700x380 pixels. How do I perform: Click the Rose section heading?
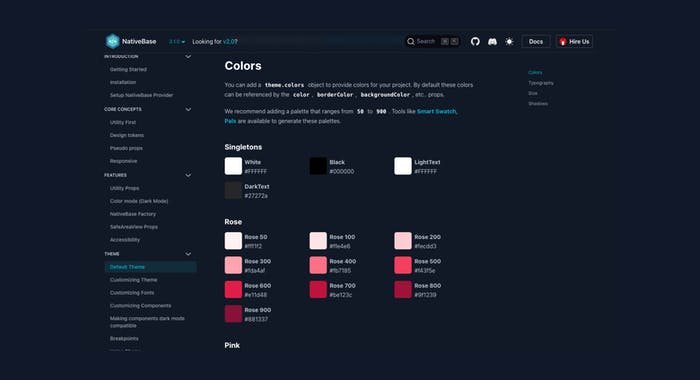coord(233,222)
